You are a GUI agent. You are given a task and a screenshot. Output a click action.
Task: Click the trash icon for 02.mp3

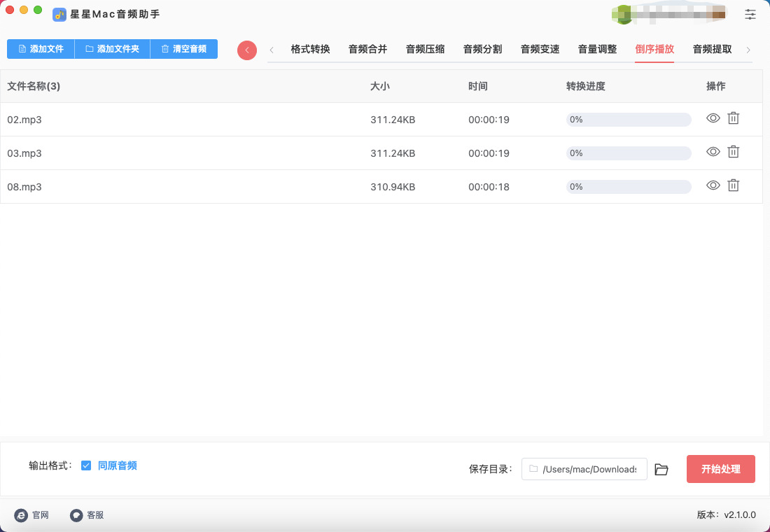(x=733, y=118)
